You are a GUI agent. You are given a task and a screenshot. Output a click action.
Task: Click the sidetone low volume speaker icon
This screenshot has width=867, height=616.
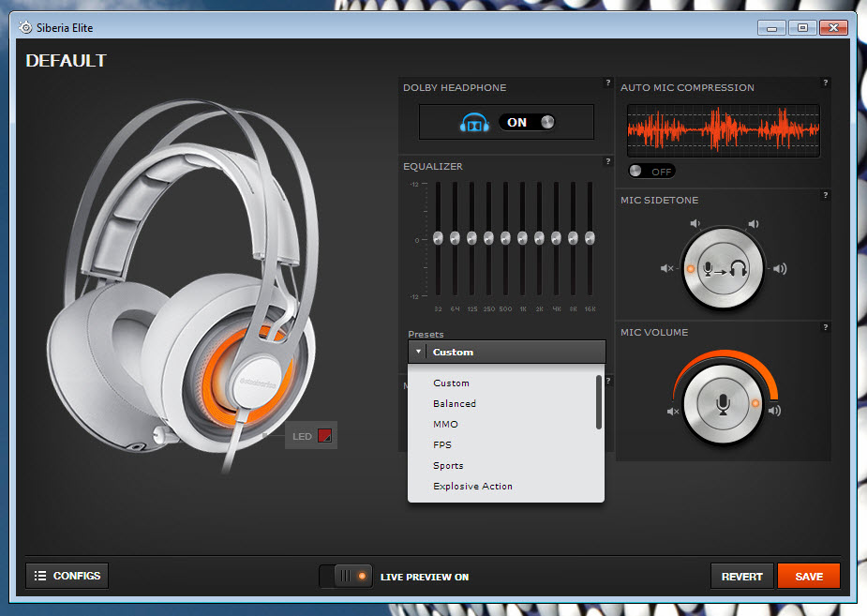(695, 223)
